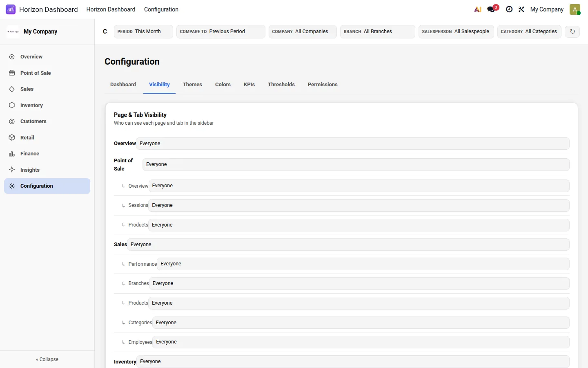Open visibility dropdown for Employees tab
This screenshot has width=588, height=368.
(361, 342)
